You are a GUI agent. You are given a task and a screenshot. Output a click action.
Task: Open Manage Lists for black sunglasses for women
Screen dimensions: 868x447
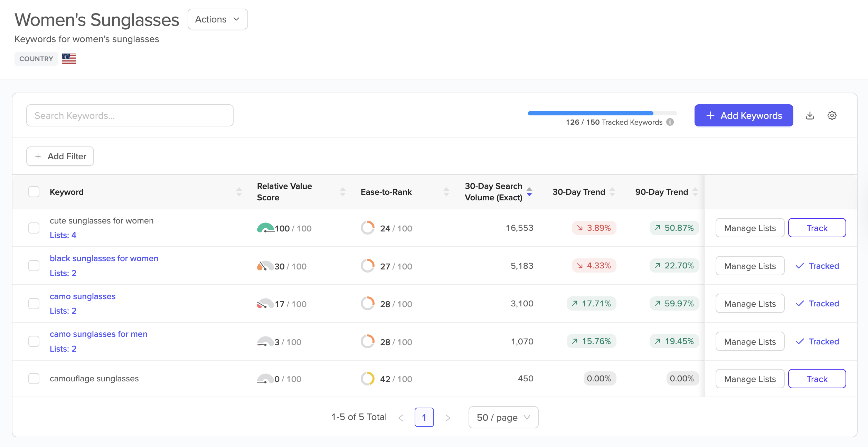750,266
